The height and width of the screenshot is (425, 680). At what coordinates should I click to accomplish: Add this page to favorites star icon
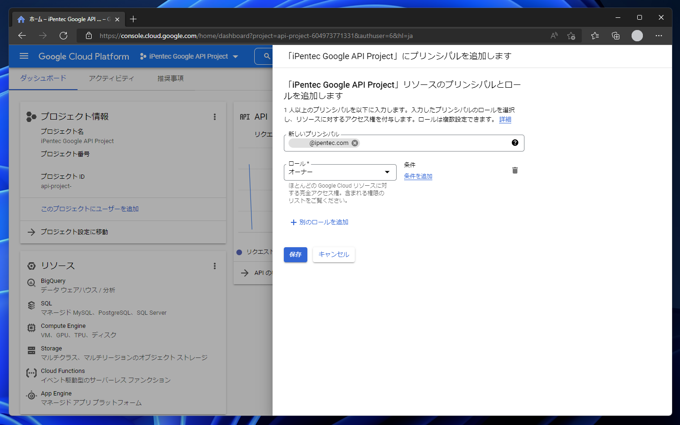[571, 36]
